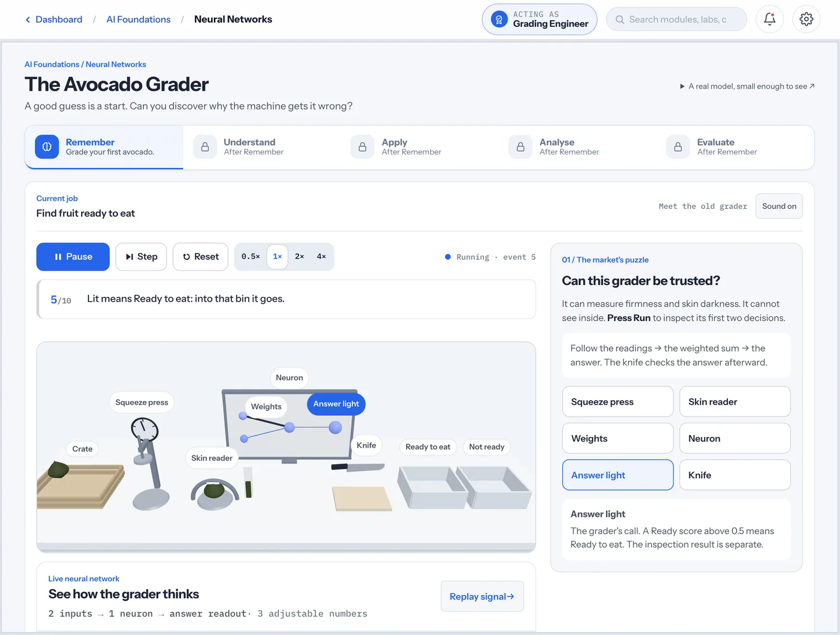Viewport: 840px width, 635px height.
Task: Toggle the Sound on button
Action: click(779, 206)
